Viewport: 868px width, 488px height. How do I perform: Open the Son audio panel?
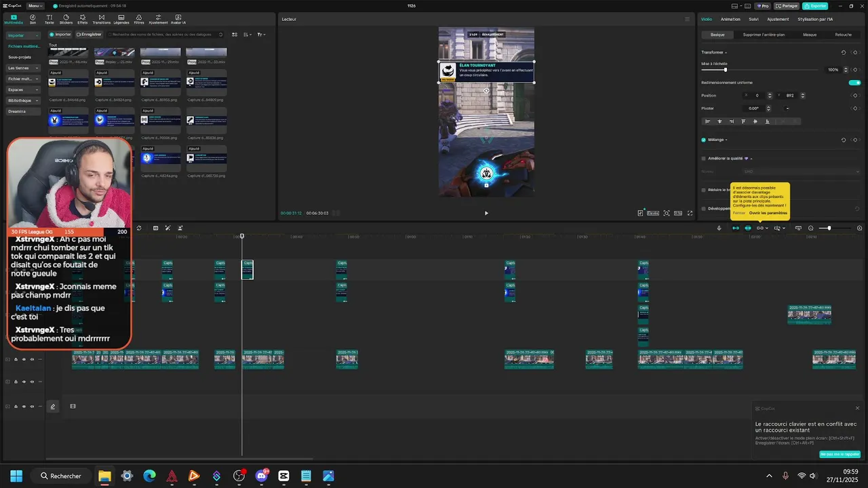click(x=33, y=19)
